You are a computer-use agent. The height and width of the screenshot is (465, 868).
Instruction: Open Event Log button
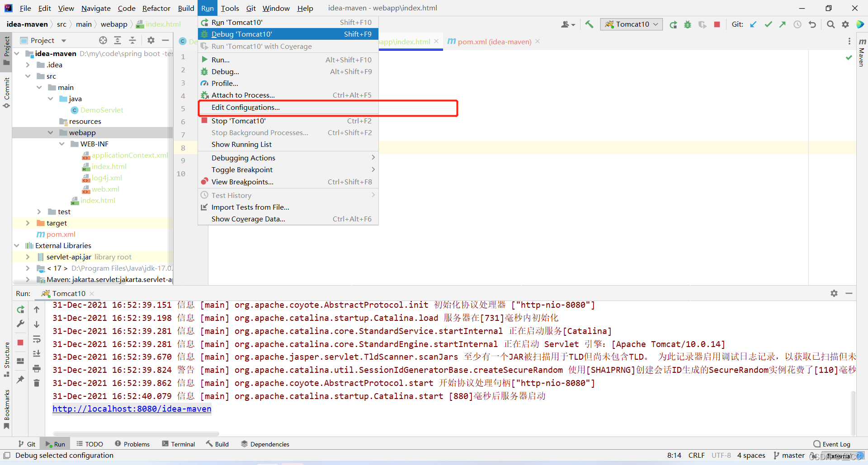[x=831, y=444]
